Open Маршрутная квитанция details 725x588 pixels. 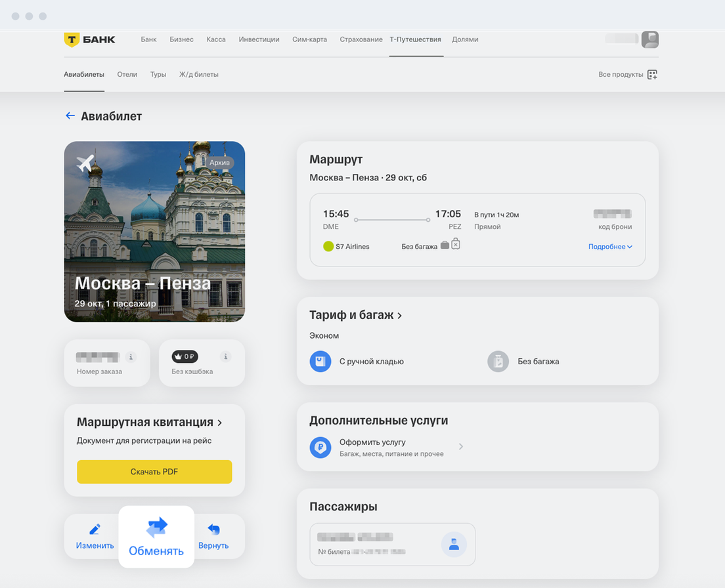coord(149,422)
